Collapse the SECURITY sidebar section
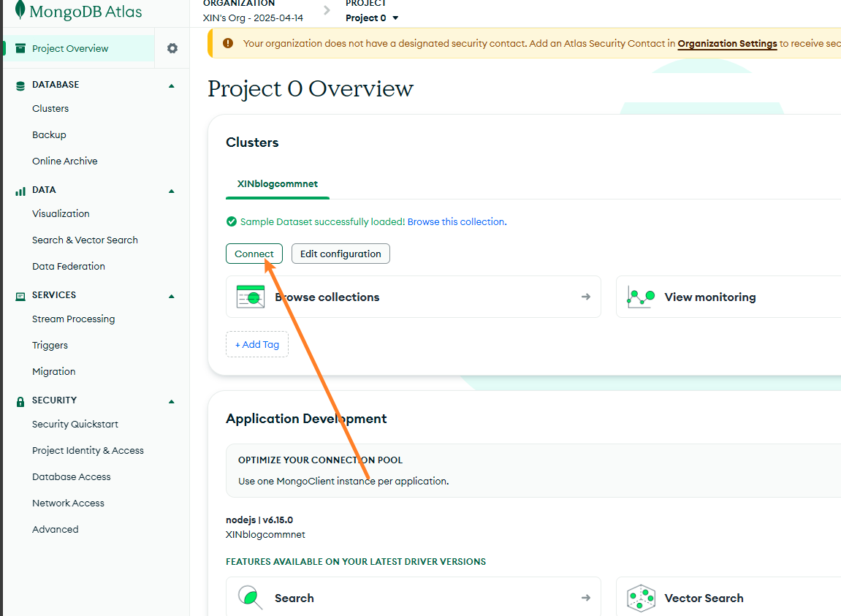841x616 pixels. 172,401
